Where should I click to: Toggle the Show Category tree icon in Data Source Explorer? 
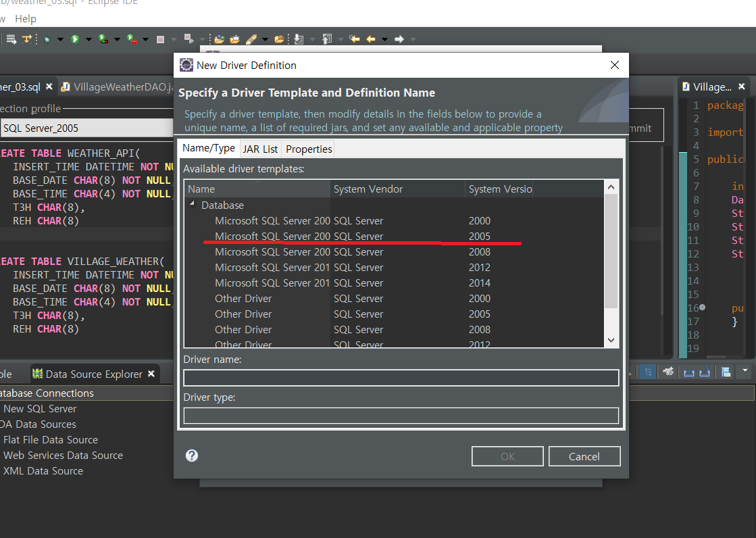[649, 372]
